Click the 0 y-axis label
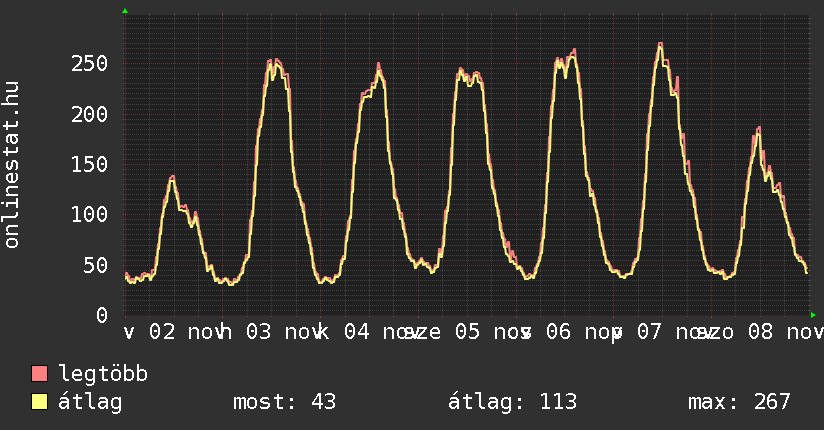This screenshot has height=430, width=824. tap(102, 315)
